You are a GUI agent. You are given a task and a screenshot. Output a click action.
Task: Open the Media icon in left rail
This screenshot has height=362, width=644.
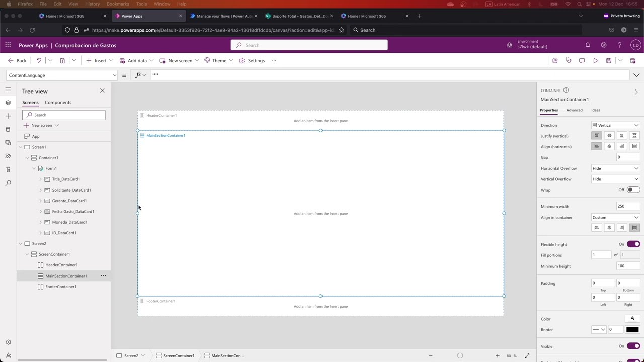[8, 143]
